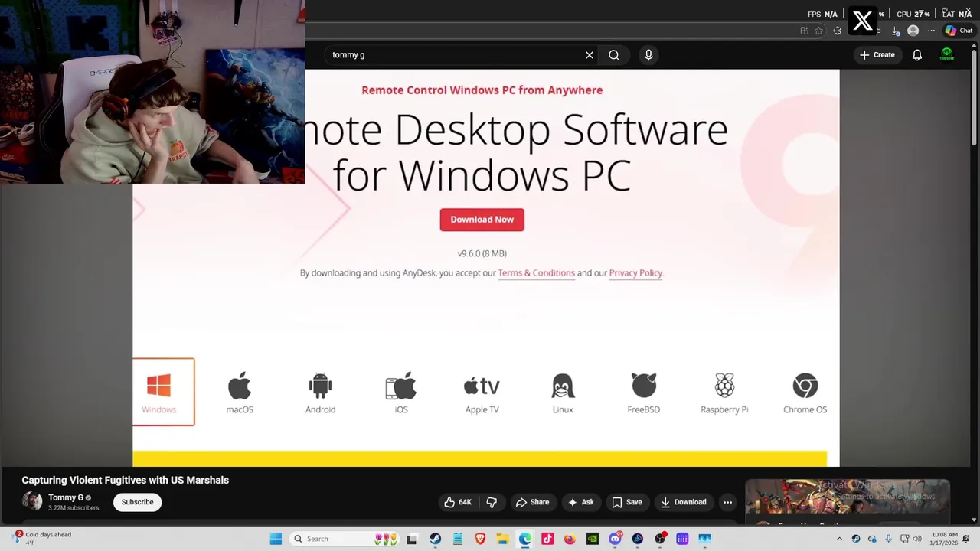The width and height of the screenshot is (980, 551).
Task: Select the Apple TV platform icon
Action: [x=482, y=393]
